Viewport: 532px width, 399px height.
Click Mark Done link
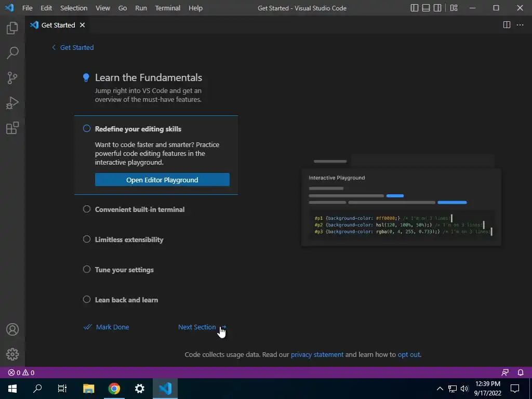[106, 327]
